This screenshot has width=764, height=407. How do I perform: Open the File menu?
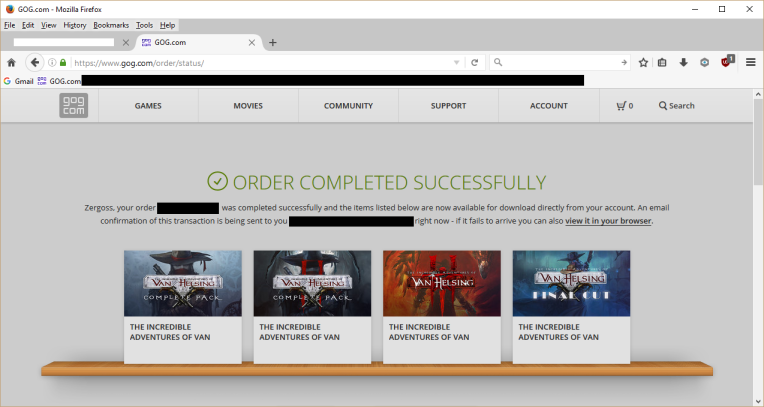[9, 25]
